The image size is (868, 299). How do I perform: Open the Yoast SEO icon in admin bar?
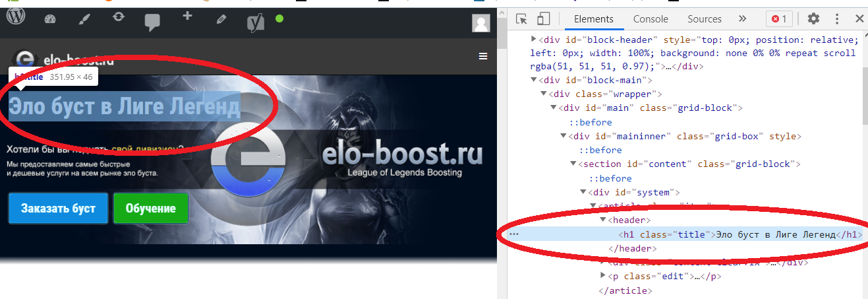[x=255, y=22]
